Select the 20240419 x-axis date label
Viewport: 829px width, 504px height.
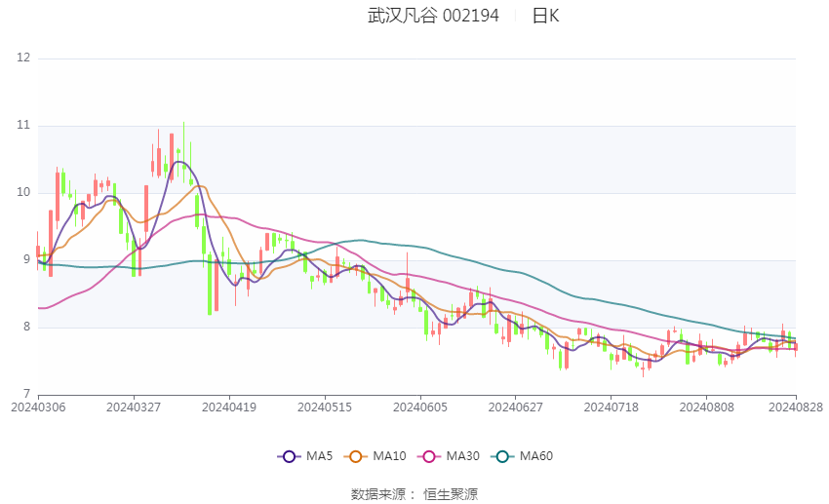[x=229, y=407]
